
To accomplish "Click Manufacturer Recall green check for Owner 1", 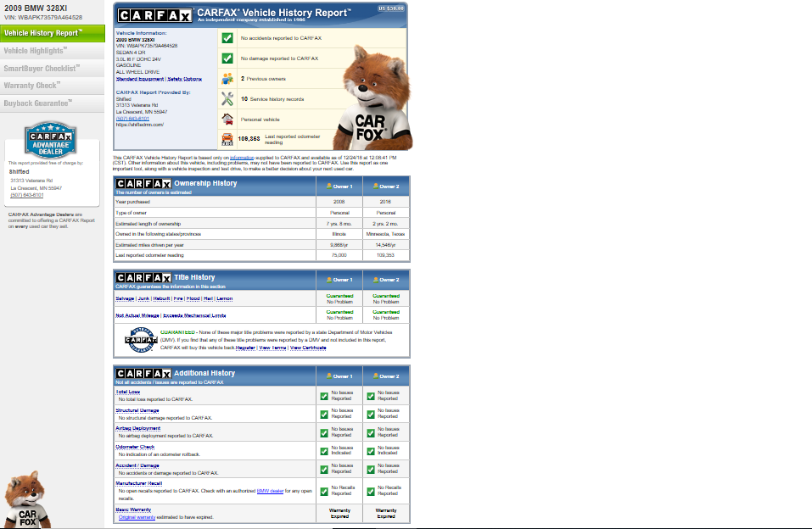I will pyautogui.click(x=324, y=491).
